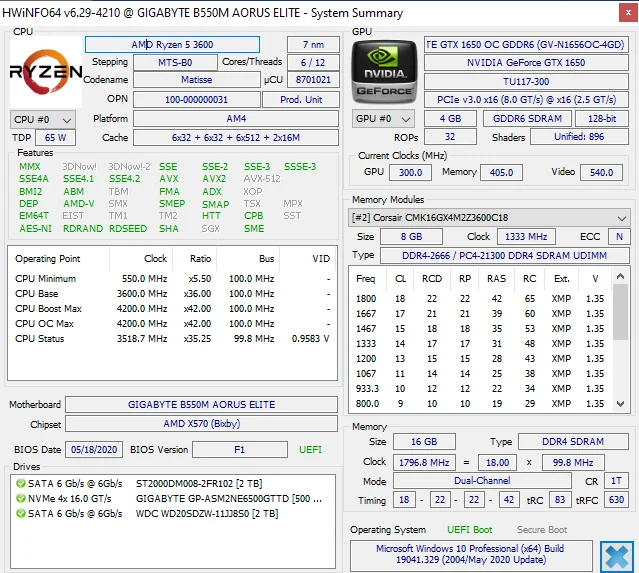639x573 pixels.
Task: Click the 0.9583 V VID value
Action: pyautogui.click(x=311, y=339)
